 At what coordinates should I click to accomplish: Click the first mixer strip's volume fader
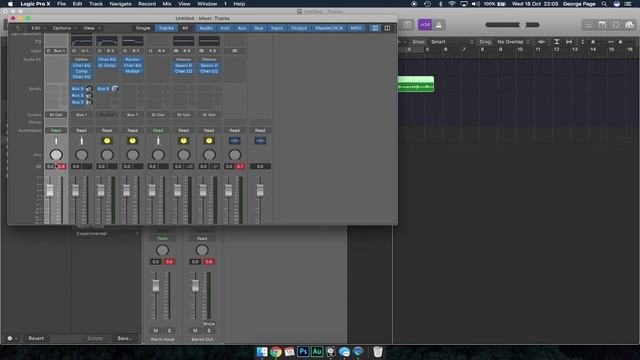[x=50, y=191]
